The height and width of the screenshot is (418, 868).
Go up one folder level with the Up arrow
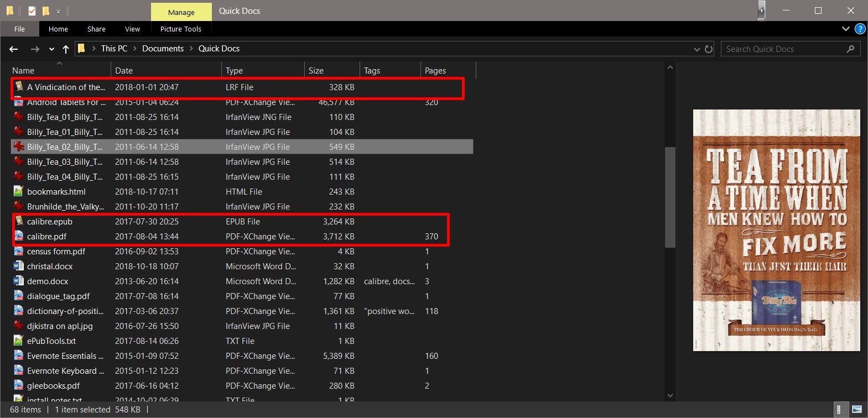point(66,49)
